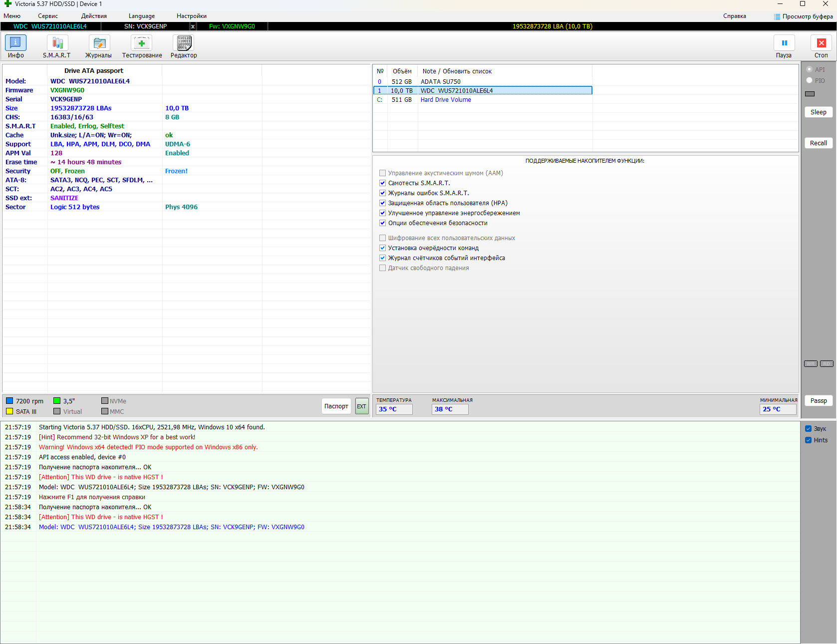This screenshot has height=644, width=837.
Task: Click the current temperature 35 °C field
Action: click(x=395, y=409)
